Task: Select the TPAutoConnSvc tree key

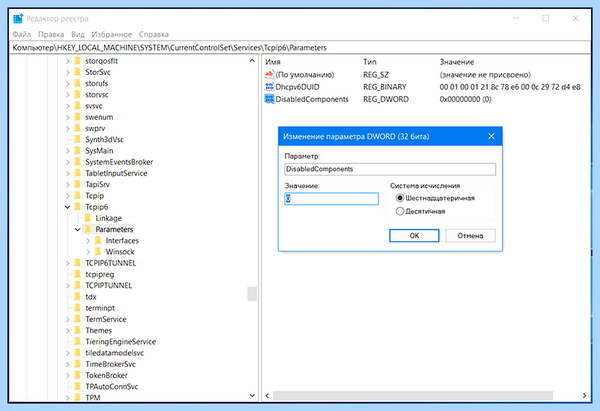Action: pos(111,387)
